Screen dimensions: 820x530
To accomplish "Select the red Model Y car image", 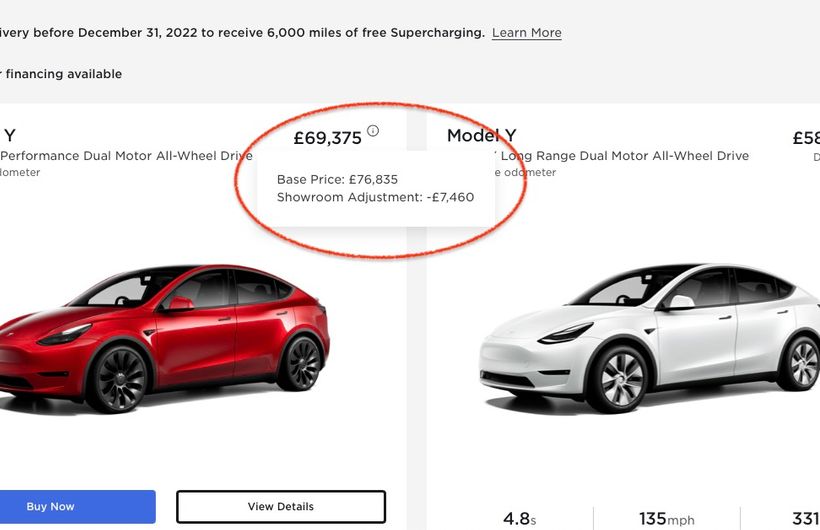I will click(165, 335).
